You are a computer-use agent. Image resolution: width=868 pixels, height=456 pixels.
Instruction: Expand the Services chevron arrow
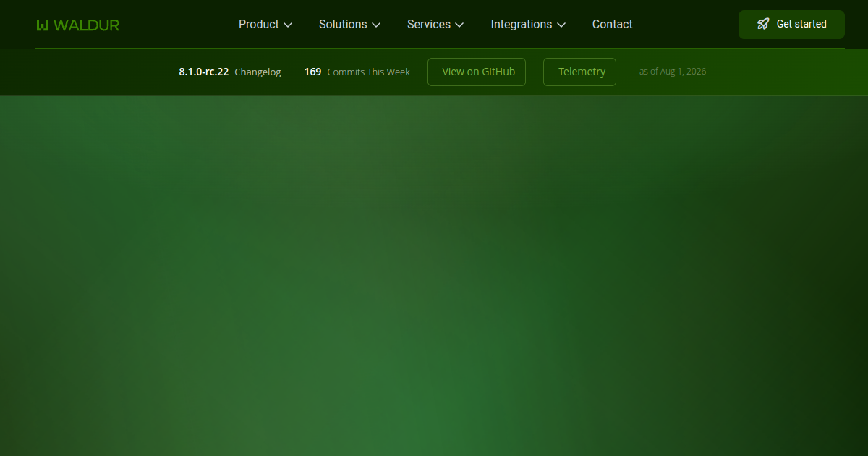click(459, 25)
